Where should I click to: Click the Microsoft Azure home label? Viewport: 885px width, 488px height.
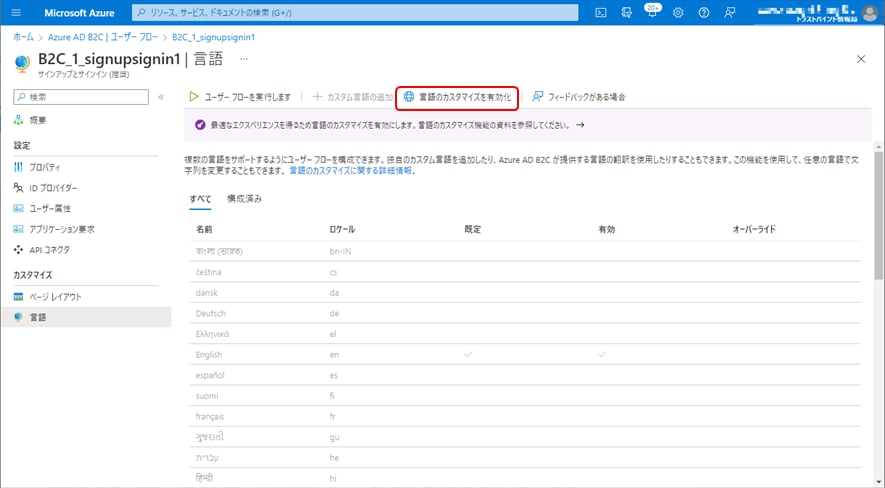click(79, 12)
